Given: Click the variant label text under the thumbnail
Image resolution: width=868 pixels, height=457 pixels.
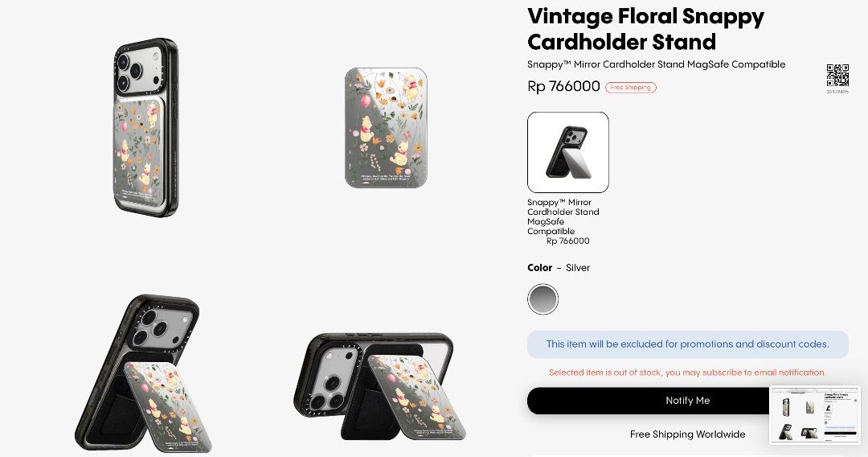Looking at the screenshot, I should 563,216.
